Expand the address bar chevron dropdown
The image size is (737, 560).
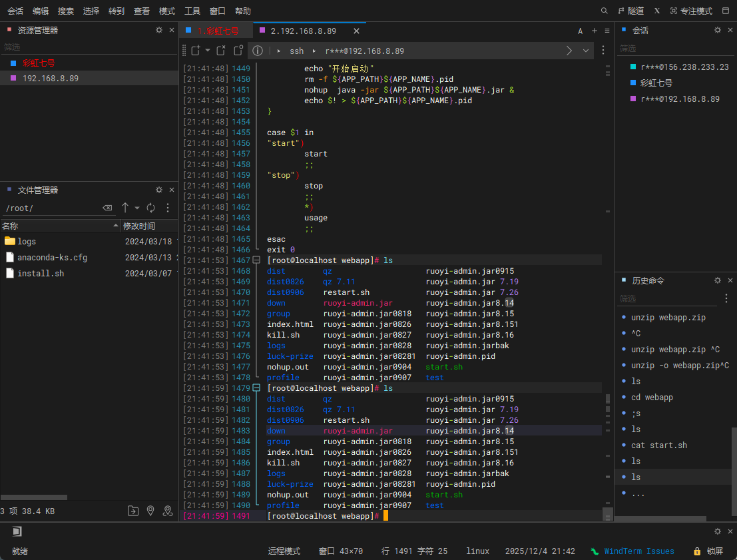coord(586,51)
